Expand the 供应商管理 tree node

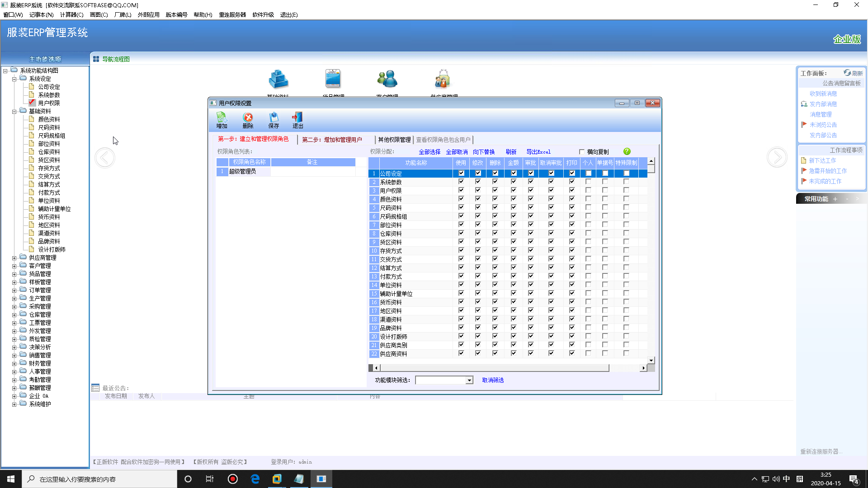coord(14,258)
